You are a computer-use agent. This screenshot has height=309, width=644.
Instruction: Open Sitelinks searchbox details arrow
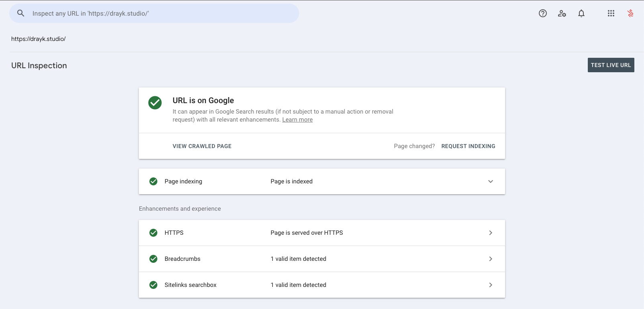tap(491, 285)
